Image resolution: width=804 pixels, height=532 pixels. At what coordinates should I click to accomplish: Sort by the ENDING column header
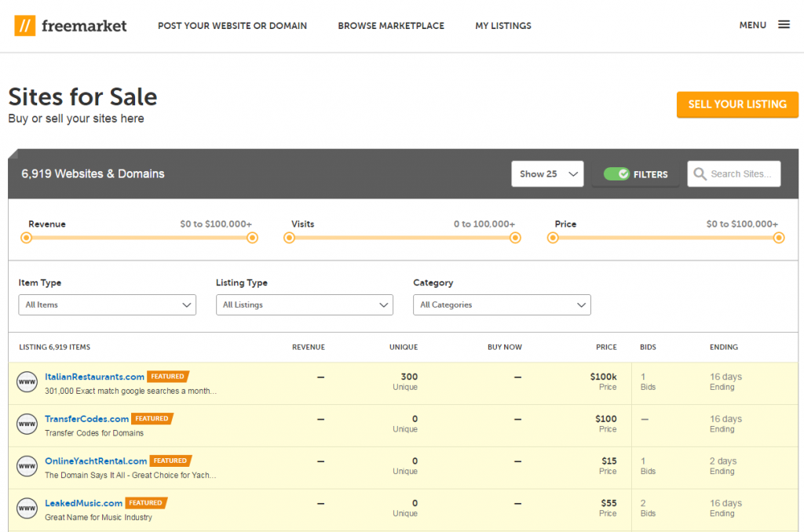click(724, 347)
